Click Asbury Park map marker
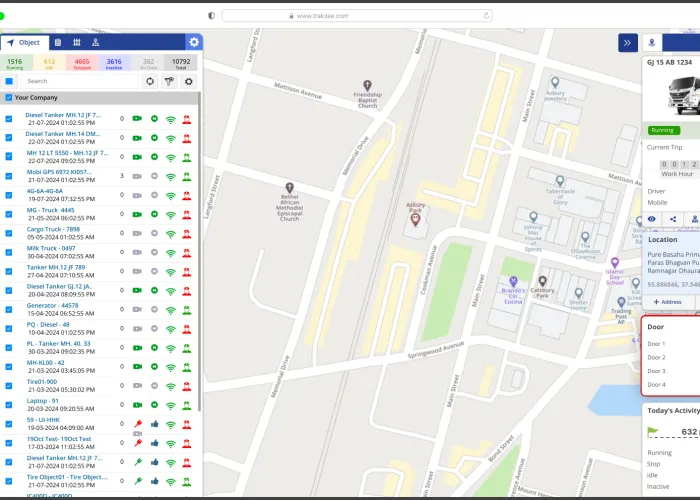 [417, 218]
